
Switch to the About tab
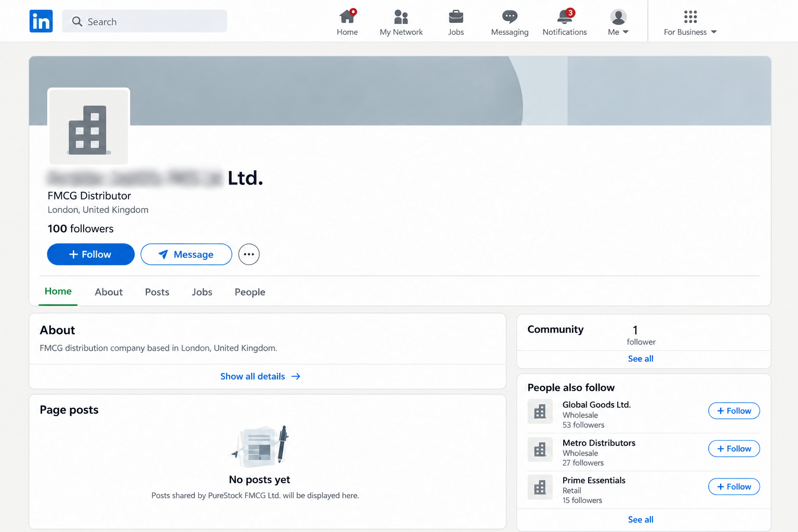pos(109,292)
